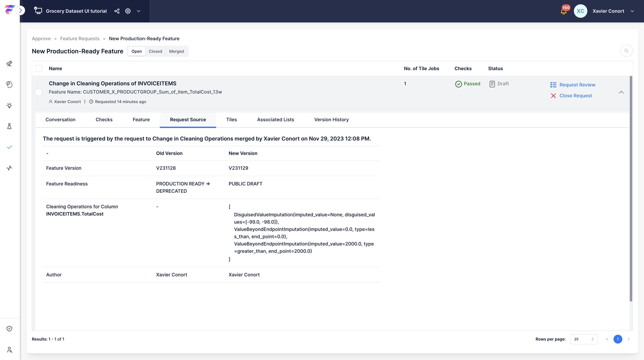Screen dimensions: 644x360
Task: Click the red X Close Request icon
Action: (x=553, y=96)
